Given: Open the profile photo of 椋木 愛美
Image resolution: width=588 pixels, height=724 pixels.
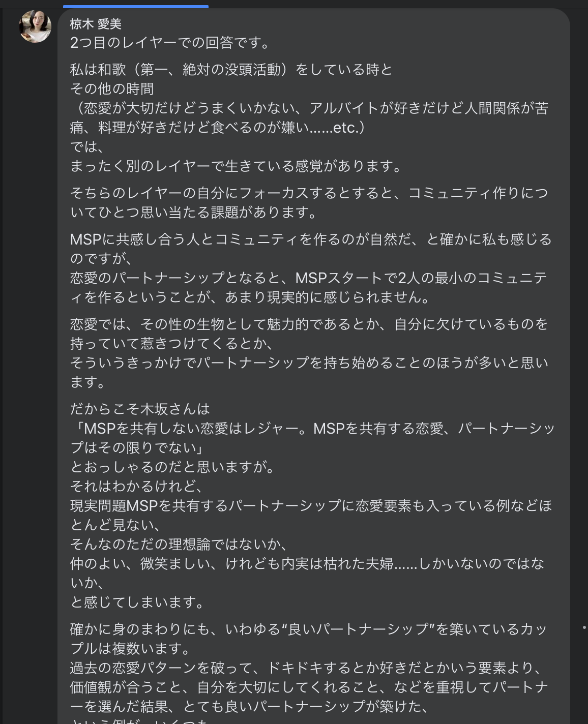Looking at the screenshot, I should (35, 26).
